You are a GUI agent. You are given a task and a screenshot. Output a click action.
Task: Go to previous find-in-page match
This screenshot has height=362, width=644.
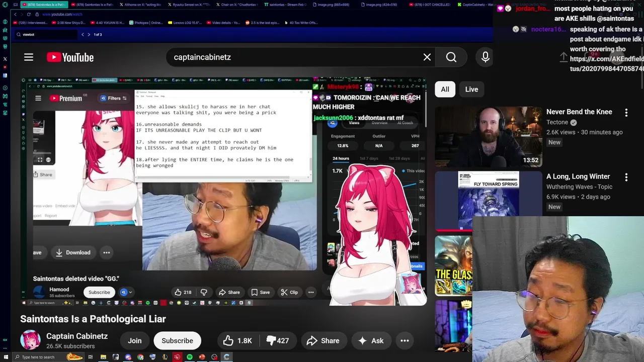83,34
